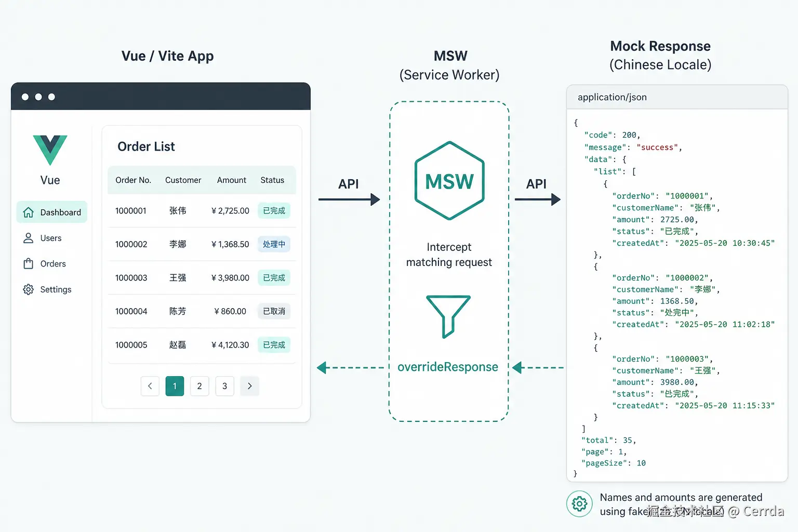Click customer name 陈芳 in the table
Viewport: 798px width, 532px height.
point(178,311)
